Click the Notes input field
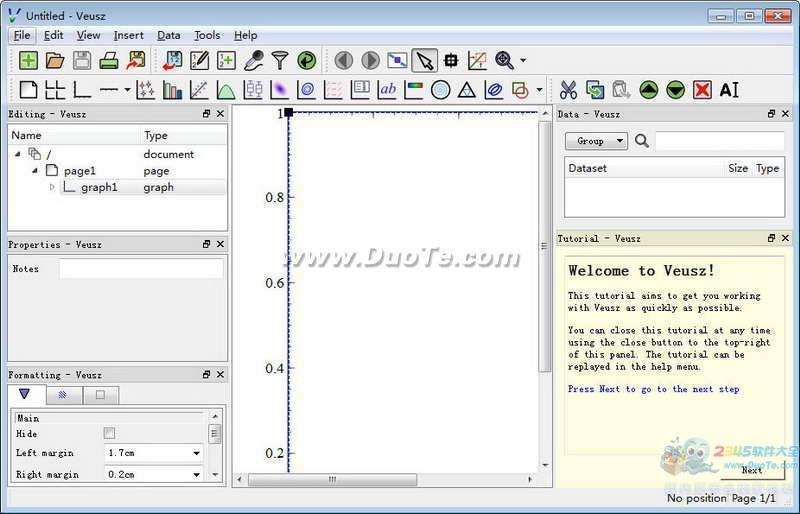 141,268
